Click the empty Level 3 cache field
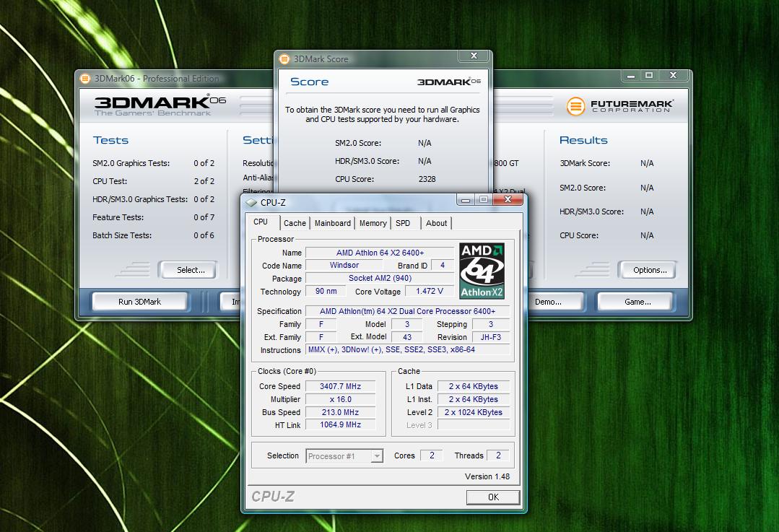The image size is (779, 532). 474,424
